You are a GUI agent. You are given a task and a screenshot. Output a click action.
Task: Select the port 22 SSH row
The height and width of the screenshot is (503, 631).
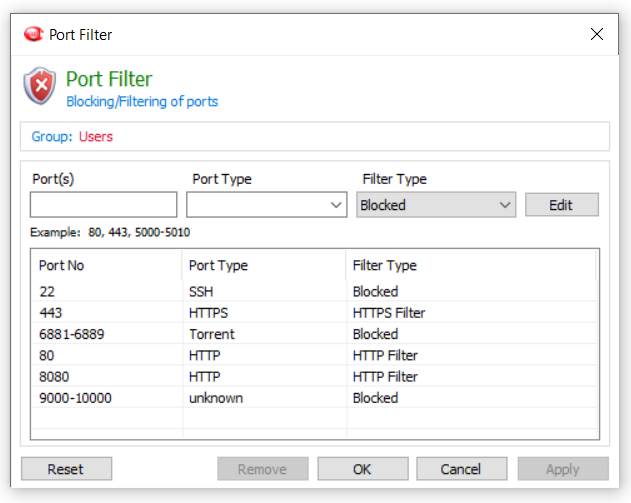point(315,291)
